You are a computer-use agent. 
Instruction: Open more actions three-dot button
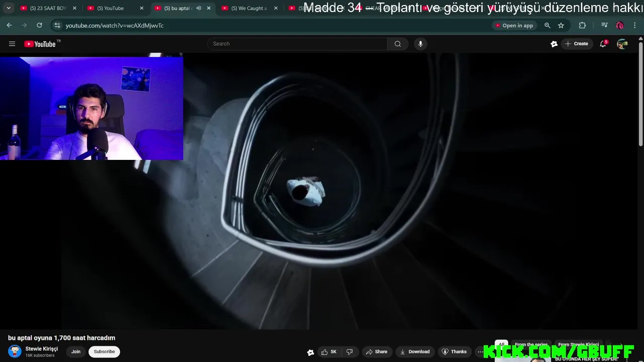tap(480, 352)
